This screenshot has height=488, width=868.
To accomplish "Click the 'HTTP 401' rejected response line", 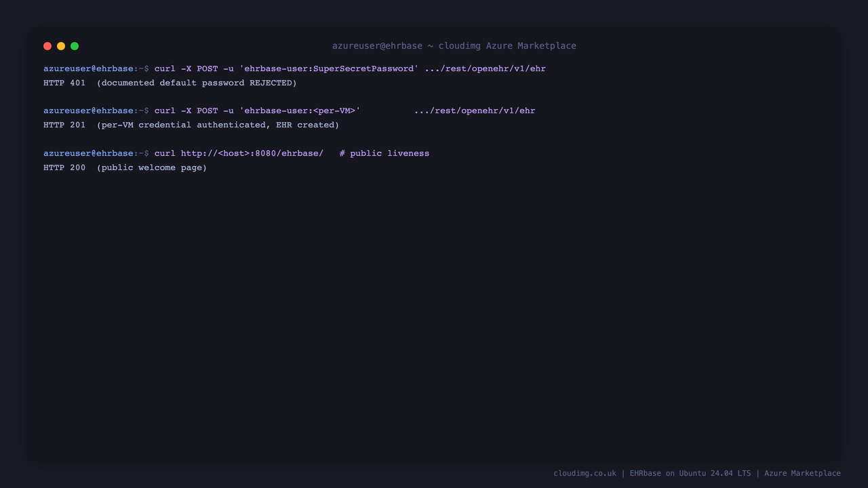I will 170,83.
